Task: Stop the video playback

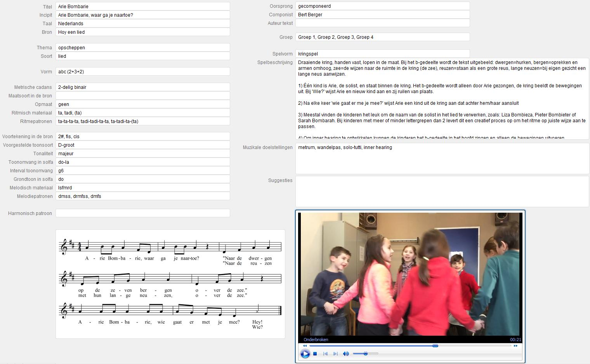Action: pyautogui.click(x=315, y=354)
